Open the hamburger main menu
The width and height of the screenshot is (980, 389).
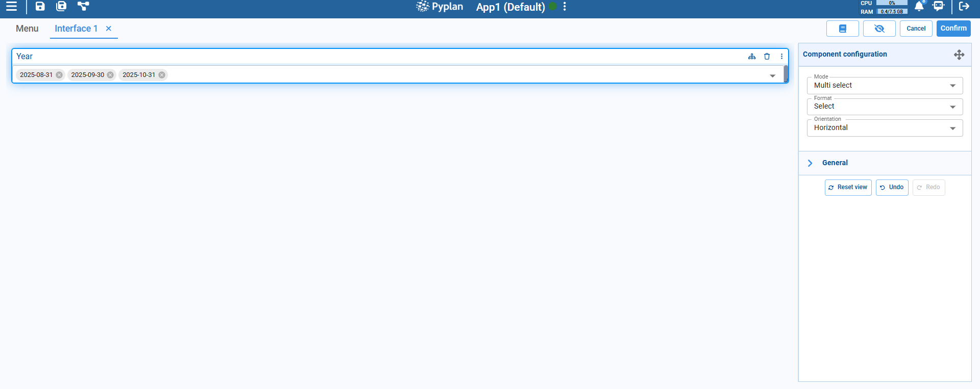(11, 7)
